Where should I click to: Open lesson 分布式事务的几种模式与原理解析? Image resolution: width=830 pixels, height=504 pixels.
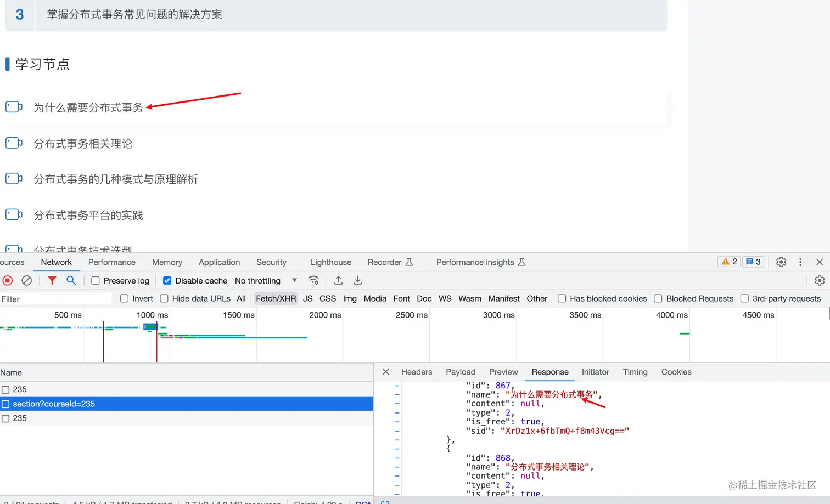point(116,179)
